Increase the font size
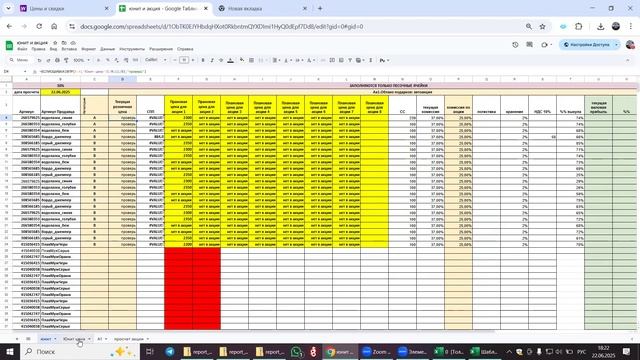 click(x=193, y=60)
